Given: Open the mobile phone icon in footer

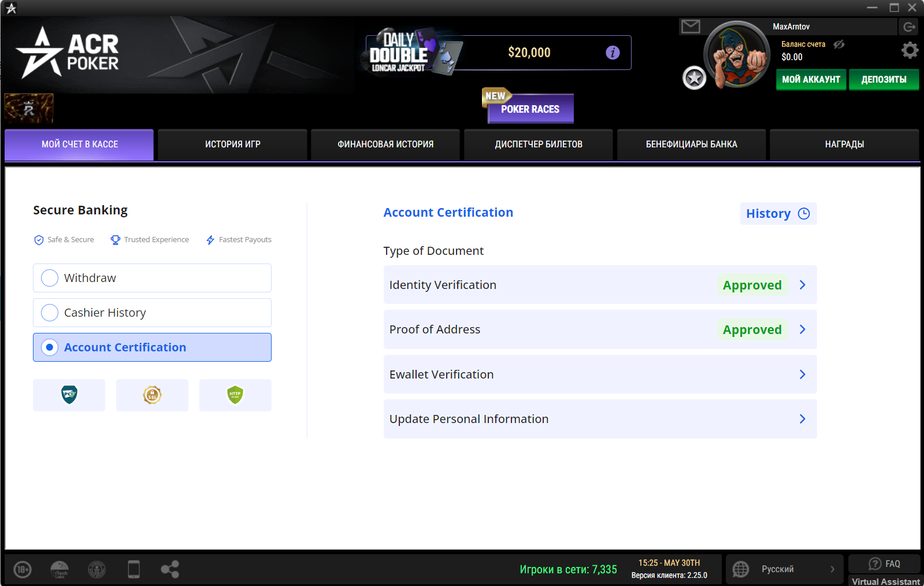Looking at the screenshot, I should coord(133,569).
